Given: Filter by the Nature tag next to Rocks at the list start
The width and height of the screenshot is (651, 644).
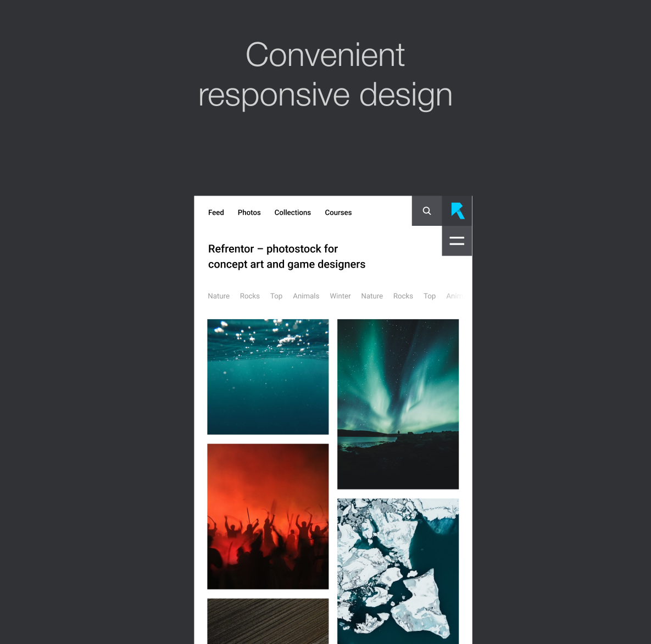Looking at the screenshot, I should coord(219,296).
